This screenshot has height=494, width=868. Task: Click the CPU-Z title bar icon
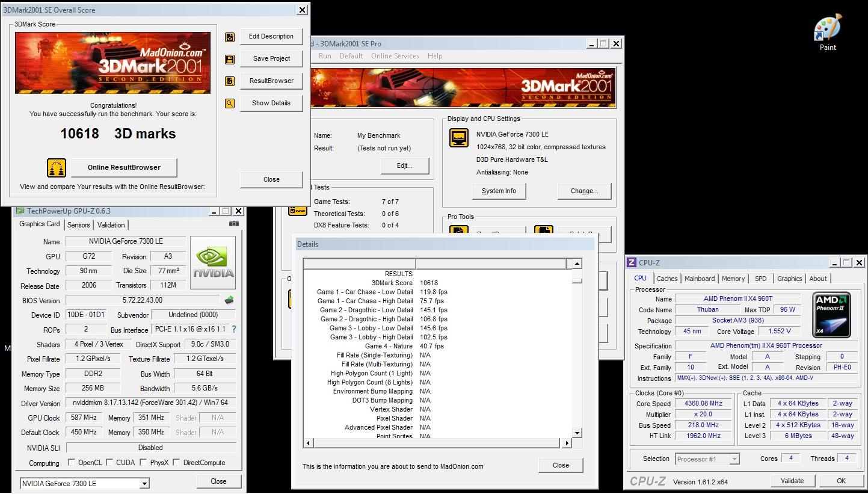(x=632, y=262)
